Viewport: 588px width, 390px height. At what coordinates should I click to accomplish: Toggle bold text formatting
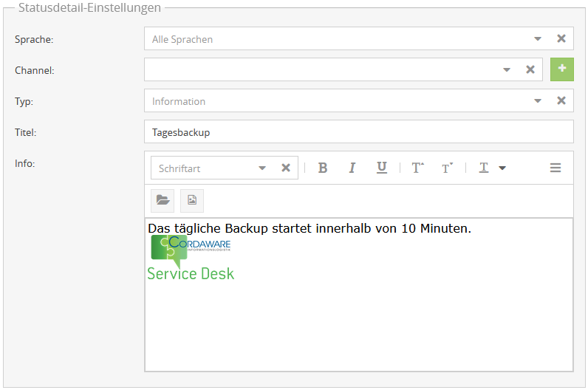323,168
